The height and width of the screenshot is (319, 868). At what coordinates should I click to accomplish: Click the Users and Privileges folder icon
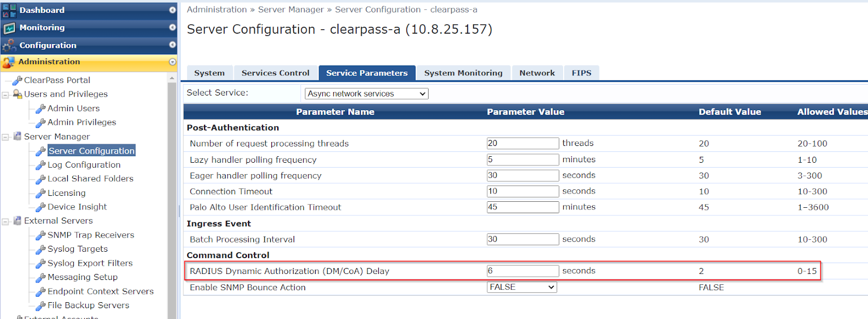(17, 94)
